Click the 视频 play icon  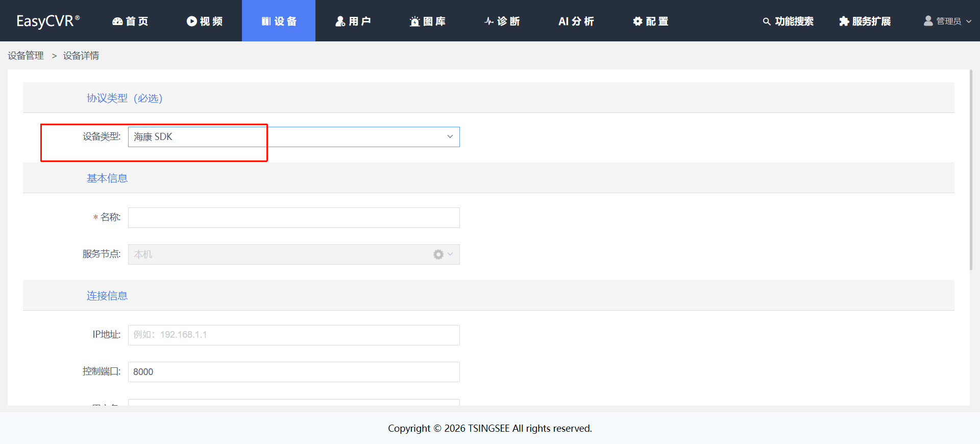coord(191,21)
